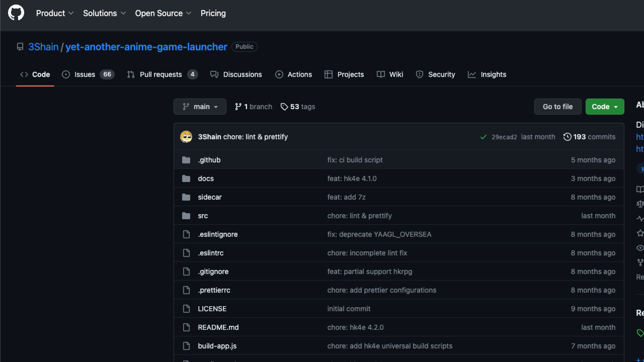
Task: Expand the Product menu
Action: point(55,13)
